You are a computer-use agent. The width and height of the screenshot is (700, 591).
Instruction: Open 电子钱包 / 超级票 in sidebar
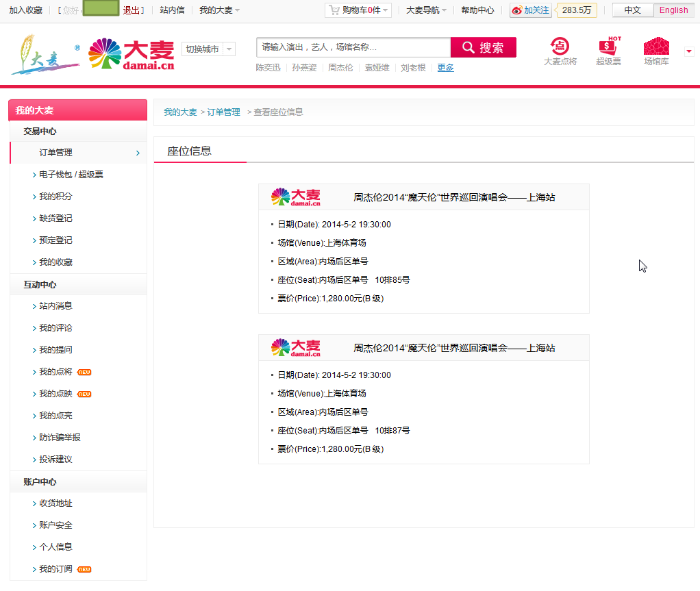(71, 175)
